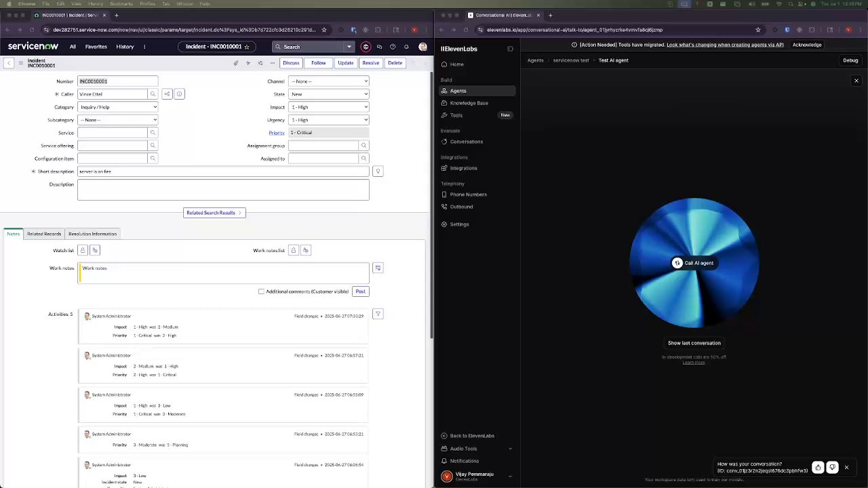The width and height of the screenshot is (868, 488).
Task: Open the Activities filter funnel icon
Action: (x=378, y=314)
